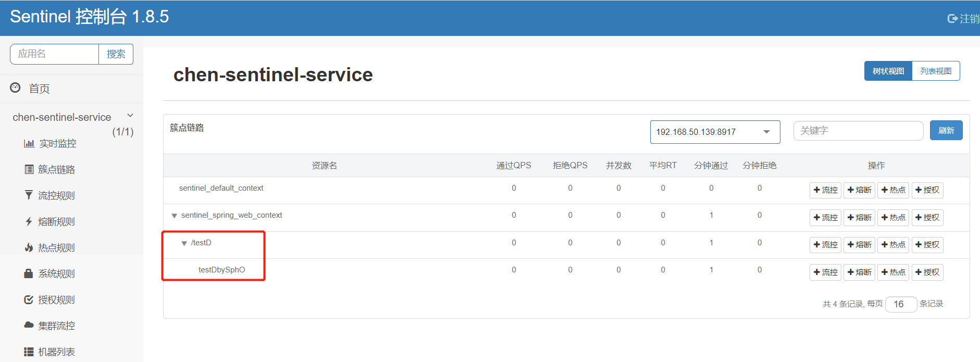Click the lightning bolt icon for 熔断规则
980x362 pixels.
coord(29,221)
